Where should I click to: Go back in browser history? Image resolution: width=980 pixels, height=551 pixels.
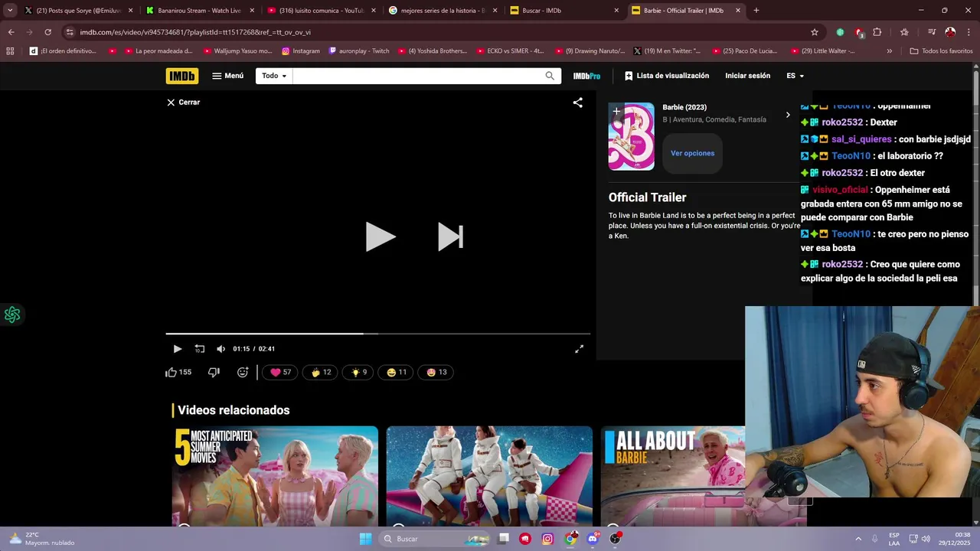point(11,32)
